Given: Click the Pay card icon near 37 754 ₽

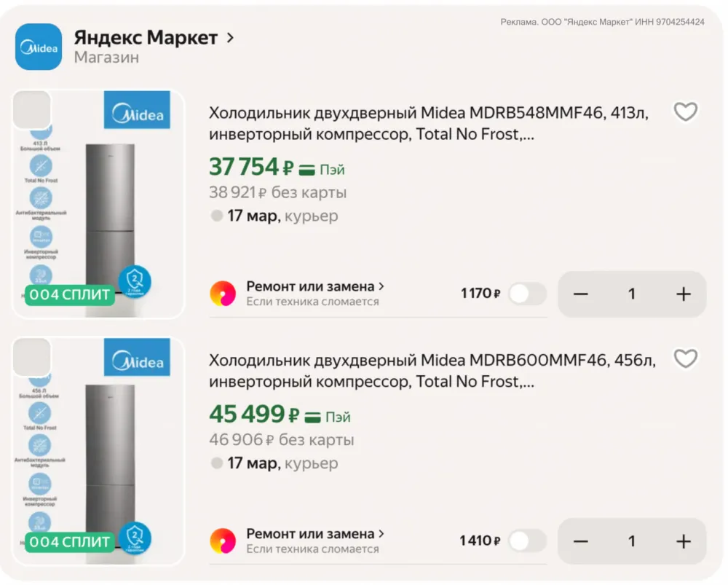Looking at the screenshot, I should tap(307, 170).
